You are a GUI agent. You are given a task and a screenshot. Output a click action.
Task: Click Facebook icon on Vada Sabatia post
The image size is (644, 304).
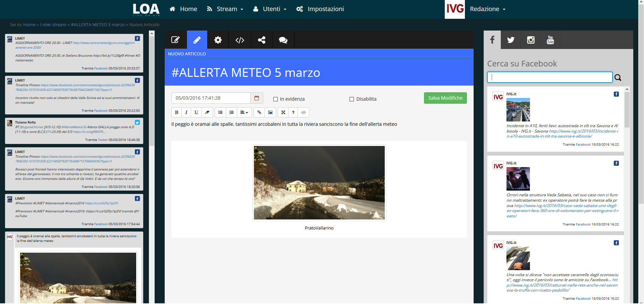[x=616, y=163]
